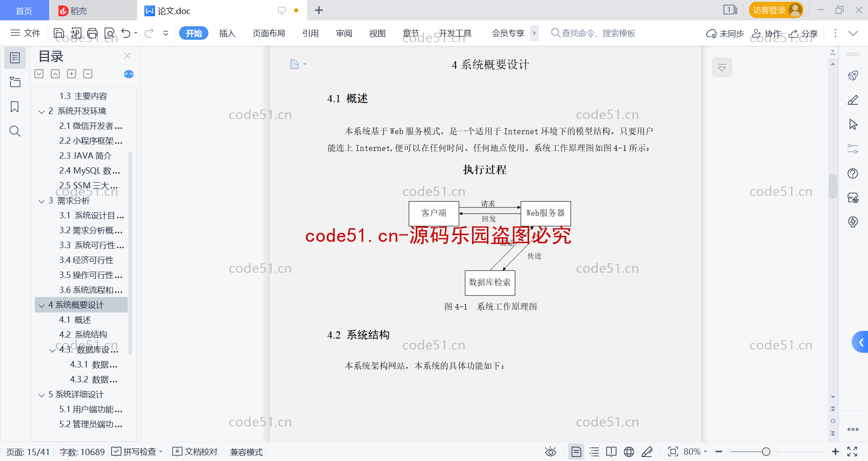Viewport: 868px width, 461px height.
Task: Click the Print icon
Action: 93,33
